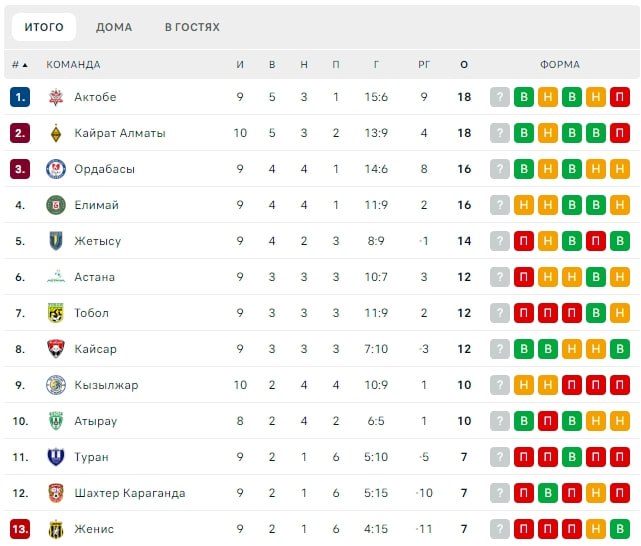Click the Актобе team logo
This screenshot has height=546, width=641.
point(56,97)
